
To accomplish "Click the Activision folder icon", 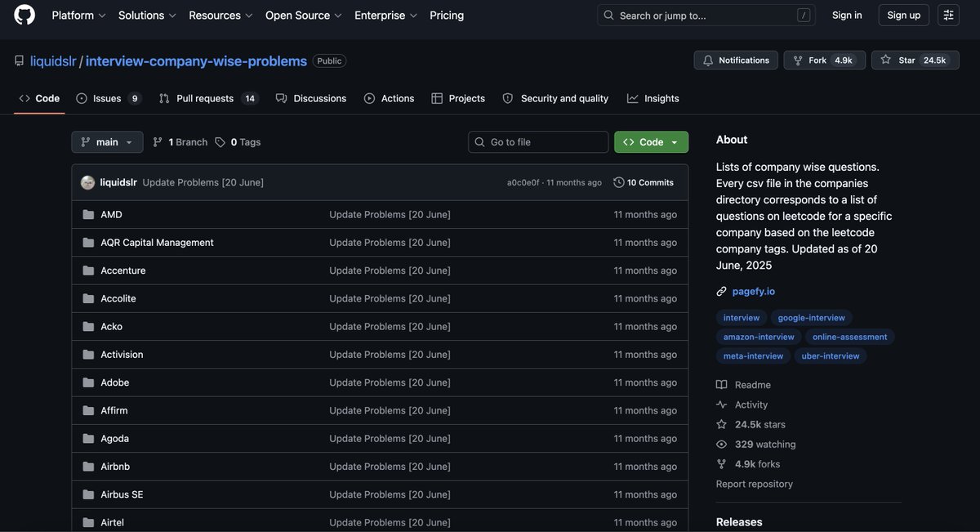I will tap(88, 355).
